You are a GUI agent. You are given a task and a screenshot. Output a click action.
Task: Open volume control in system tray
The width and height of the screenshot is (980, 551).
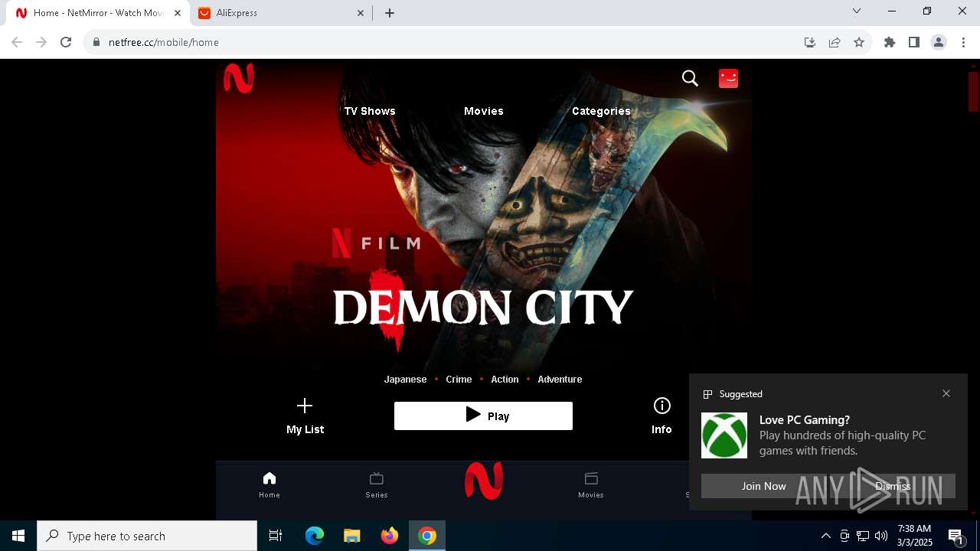[881, 536]
